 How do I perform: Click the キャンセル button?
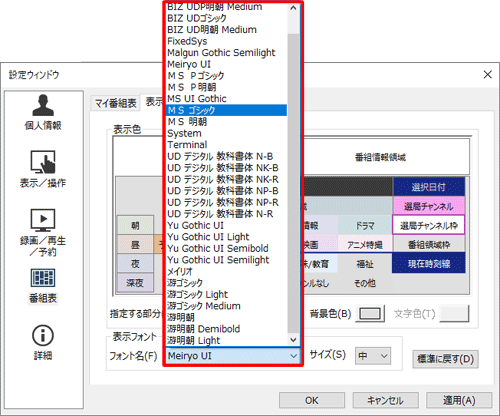[385, 400]
